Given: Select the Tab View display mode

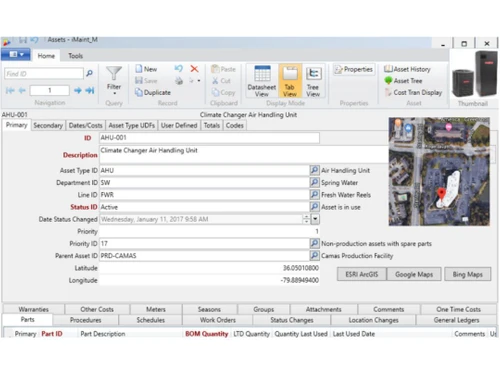Looking at the screenshot, I should 290,81.
